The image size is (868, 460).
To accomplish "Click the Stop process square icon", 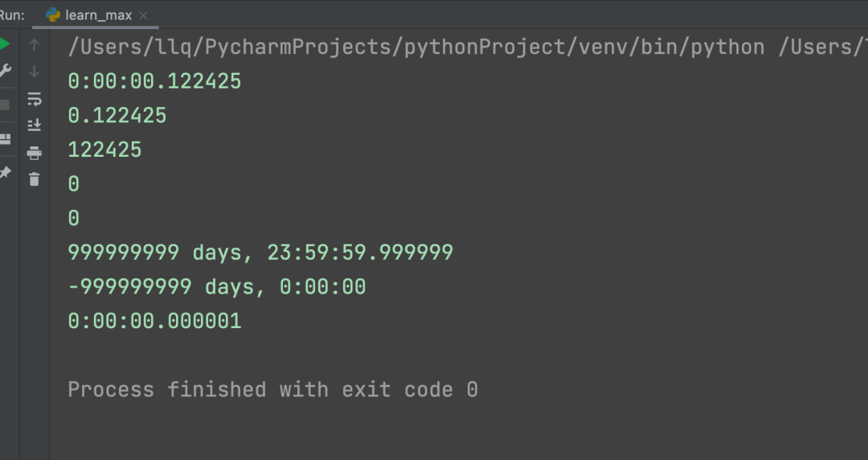I will tap(5, 105).
